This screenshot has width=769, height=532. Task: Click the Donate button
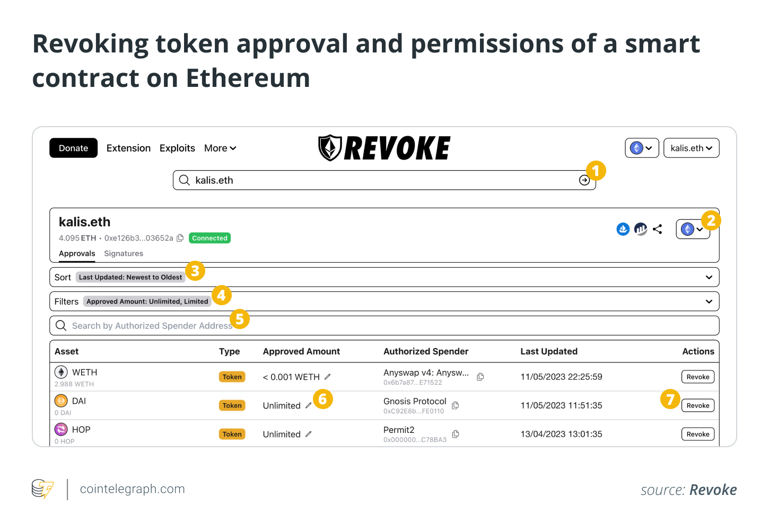(74, 148)
